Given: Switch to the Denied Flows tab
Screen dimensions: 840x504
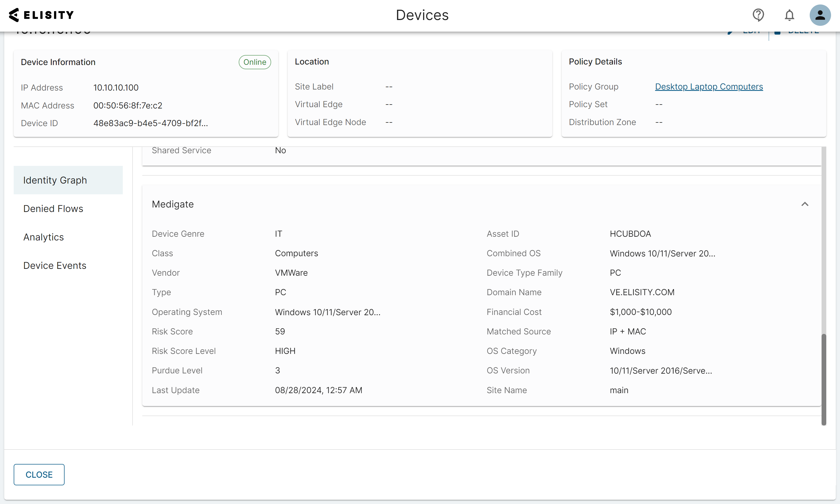Looking at the screenshot, I should coord(53,209).
